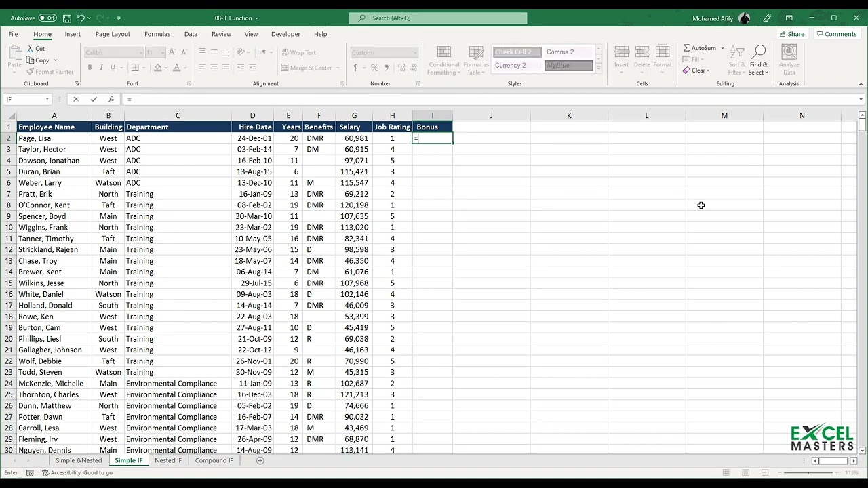Open the Compound IF sheet tab
The height and width of the screenshot is (488, 868).
(x=214, y=460)
